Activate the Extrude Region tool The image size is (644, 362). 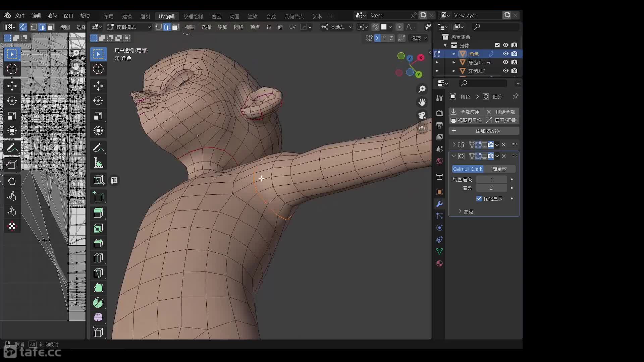click(x=98, y=213)
